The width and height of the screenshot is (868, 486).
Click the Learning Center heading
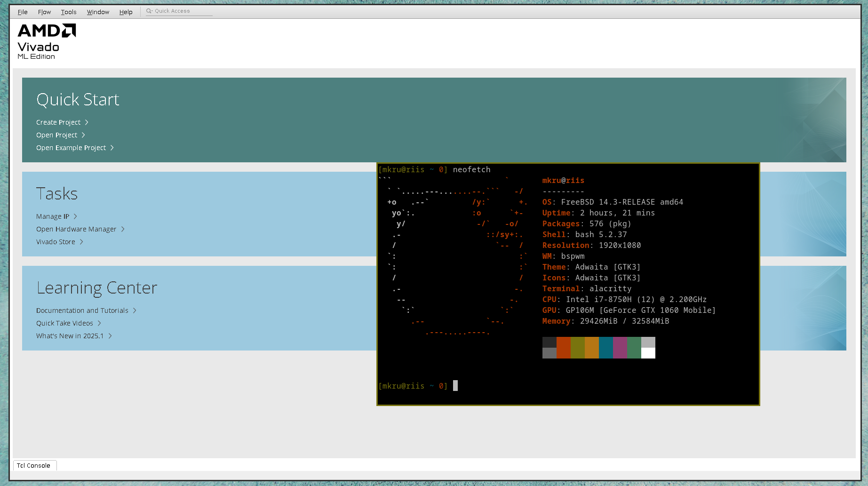pos(97,288)
